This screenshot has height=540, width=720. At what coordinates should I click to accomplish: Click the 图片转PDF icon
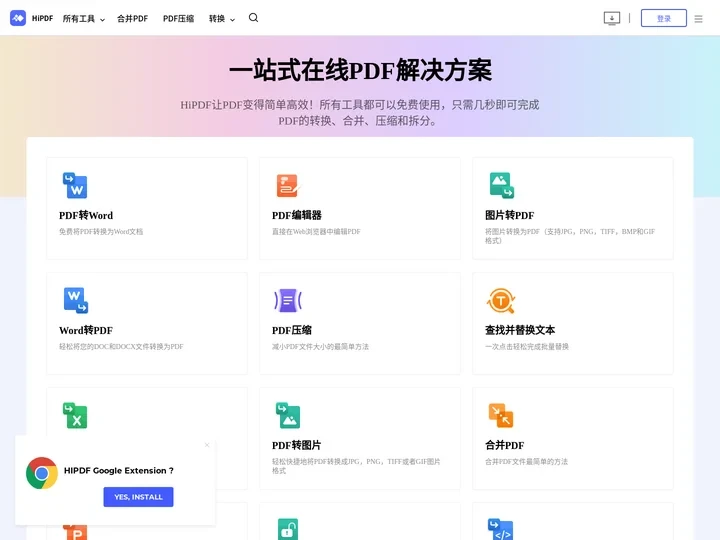point(501,186)
